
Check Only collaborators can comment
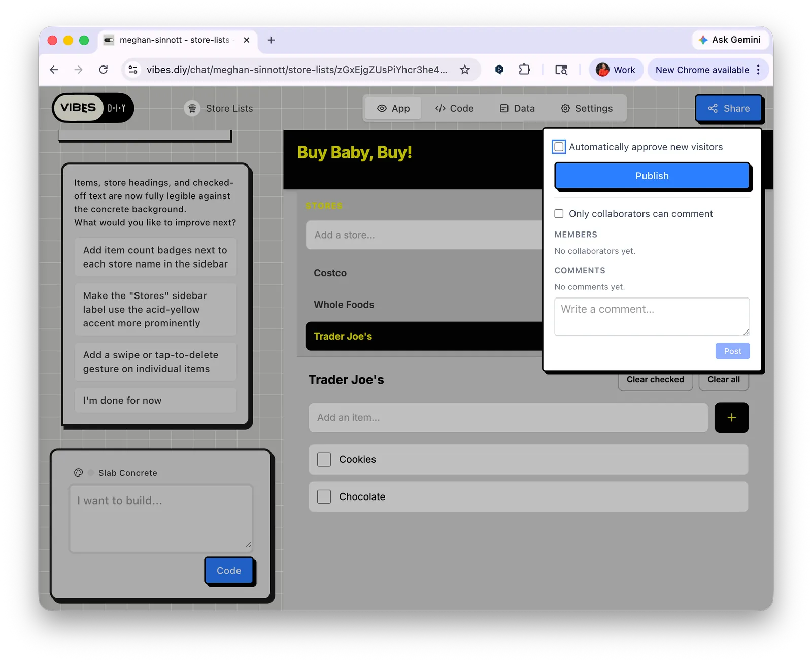pos(559,214)
